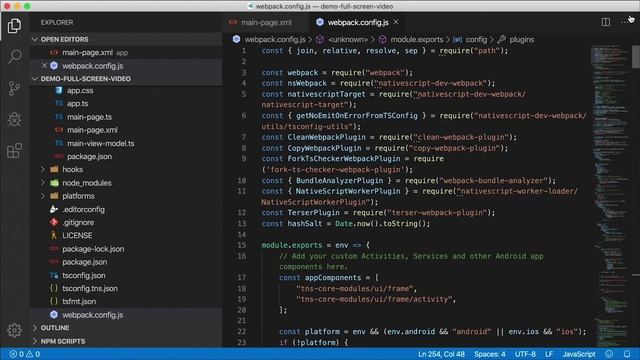
Task: Click line number 15 in the gutter
Action: click(242, 245)
